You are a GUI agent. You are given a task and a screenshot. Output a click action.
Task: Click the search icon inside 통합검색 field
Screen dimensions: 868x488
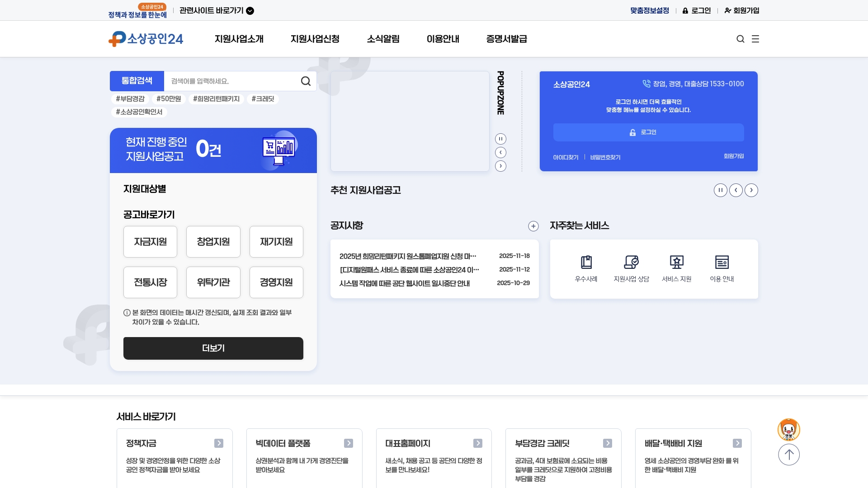[x=306, y=81]
